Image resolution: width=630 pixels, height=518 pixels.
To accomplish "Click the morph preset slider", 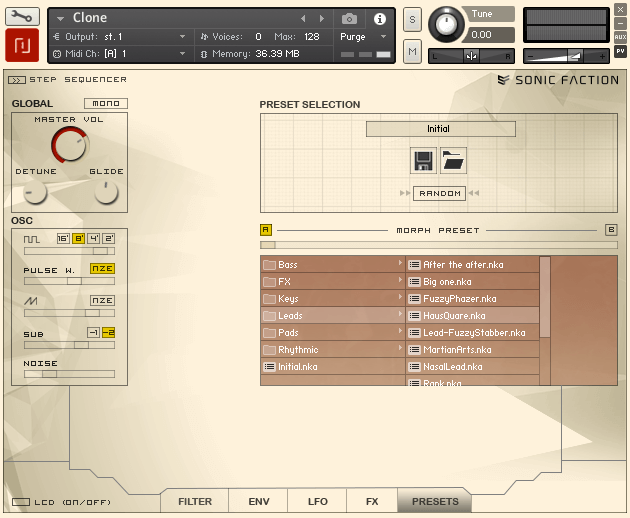I will pos(439,245).
